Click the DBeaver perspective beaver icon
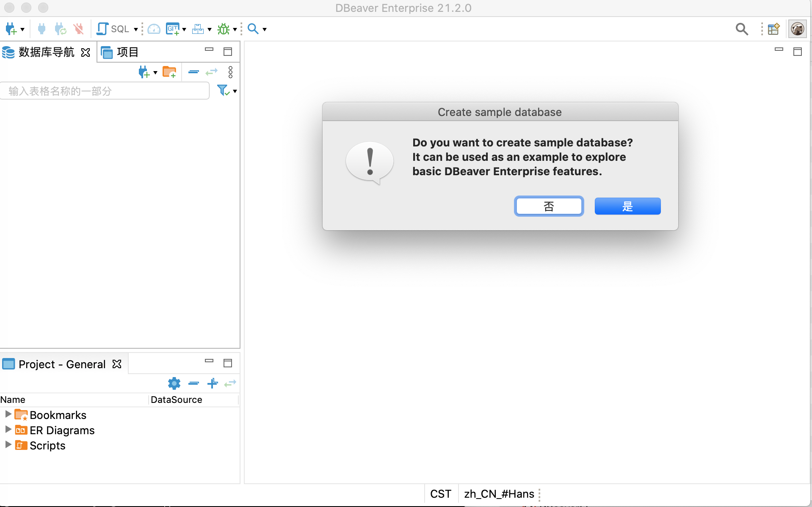 tap(798, 29)
